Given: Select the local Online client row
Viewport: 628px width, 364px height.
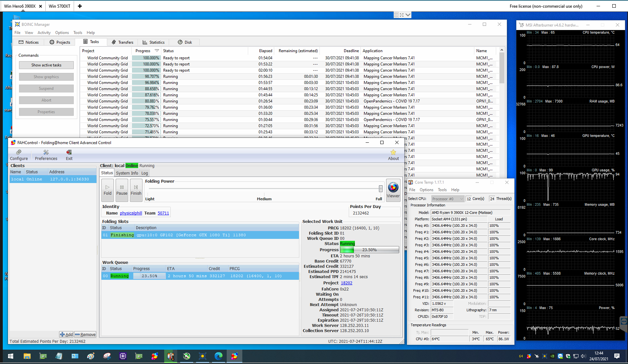Looking at the screenshot, I should tap(53, 179).
